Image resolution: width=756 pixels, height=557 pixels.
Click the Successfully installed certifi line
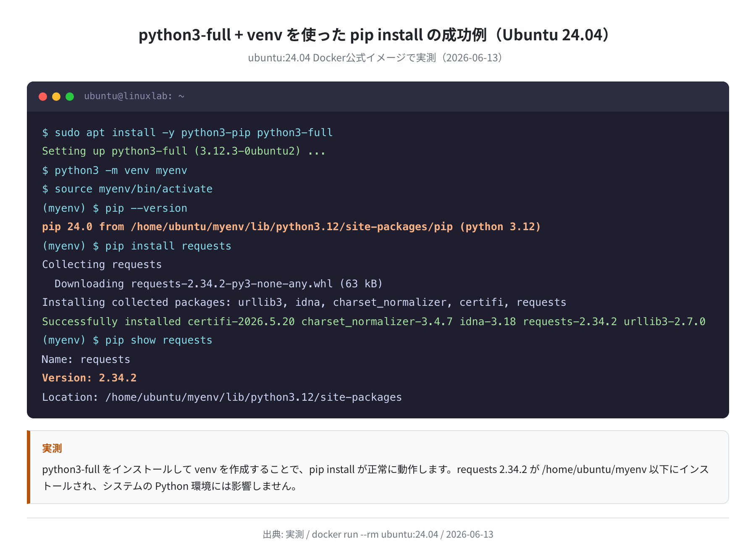point(374,322)
